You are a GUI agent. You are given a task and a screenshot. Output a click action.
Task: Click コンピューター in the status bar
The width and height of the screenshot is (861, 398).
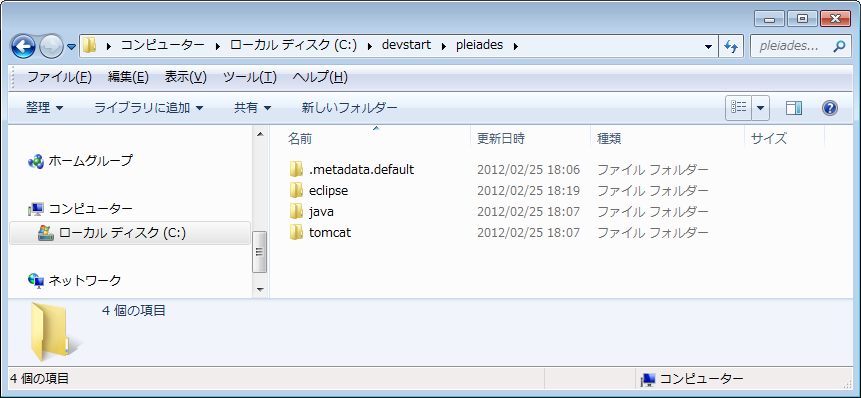[x=701, y=378]
